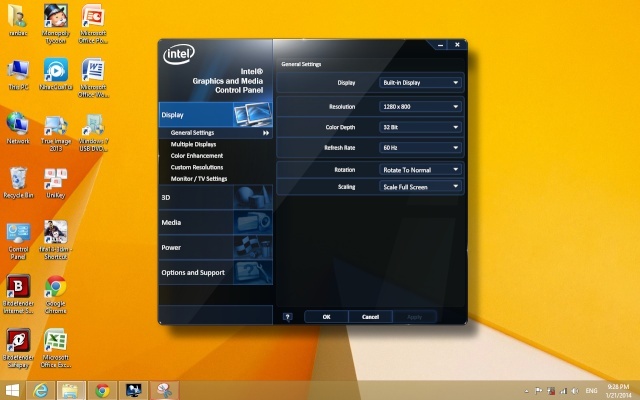Open the Monitor / TV Settings submenu item
Image resolution: width=640 pixels, height=400 pixels.
coord(199,178)
